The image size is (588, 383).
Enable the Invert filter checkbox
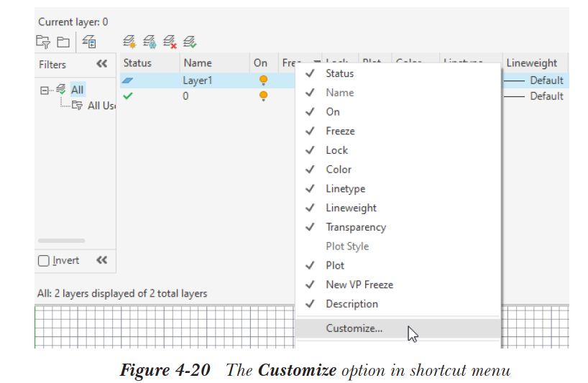[44, 260]
